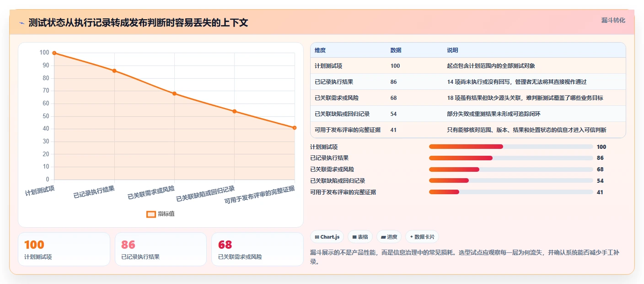644x284 pixels.
Task: Select the chart point at value 41
Action: (x=294, y=128)
